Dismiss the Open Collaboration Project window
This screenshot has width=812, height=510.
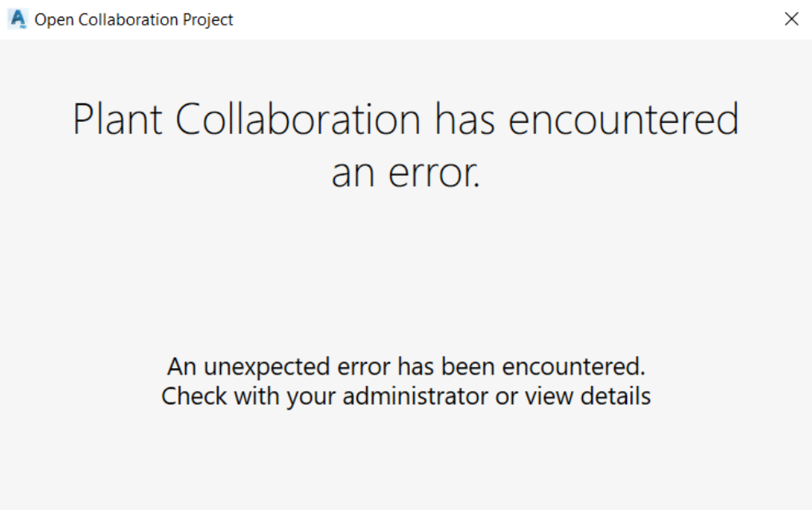791,18
